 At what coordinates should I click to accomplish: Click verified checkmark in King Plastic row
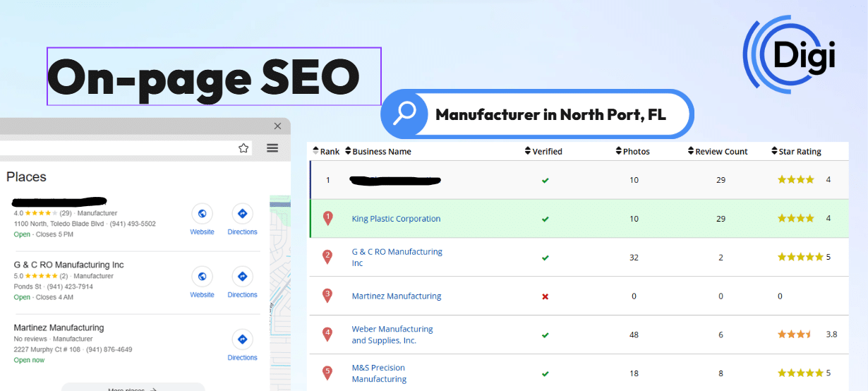[x=545, y=219]
